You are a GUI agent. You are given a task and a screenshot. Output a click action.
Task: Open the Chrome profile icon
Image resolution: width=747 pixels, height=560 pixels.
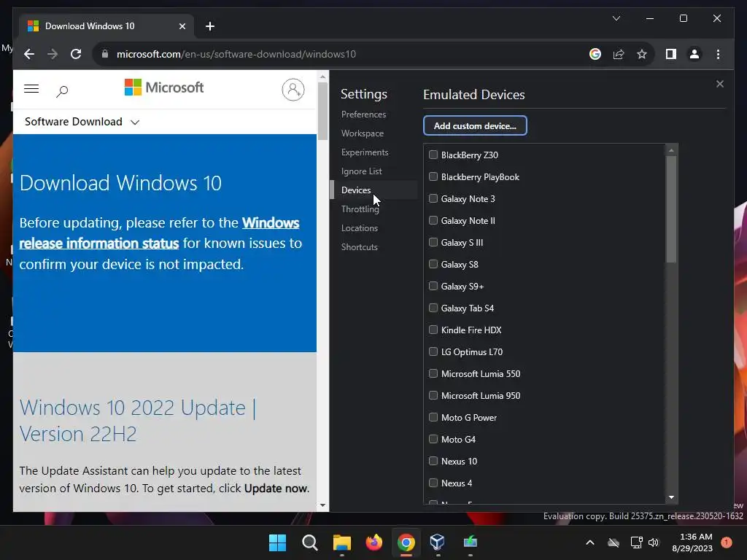pyautogui.click(x=694, y=54)
